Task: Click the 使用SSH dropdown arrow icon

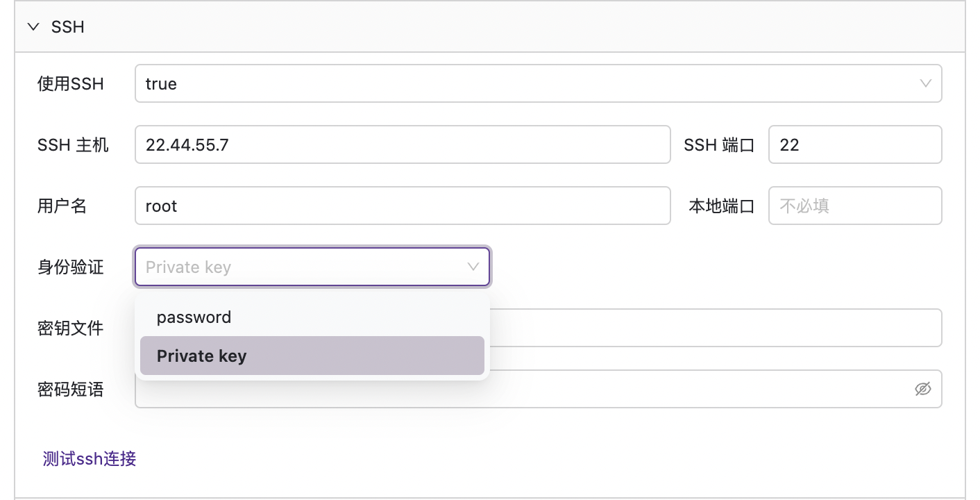Action: click(x=925, y=83)
